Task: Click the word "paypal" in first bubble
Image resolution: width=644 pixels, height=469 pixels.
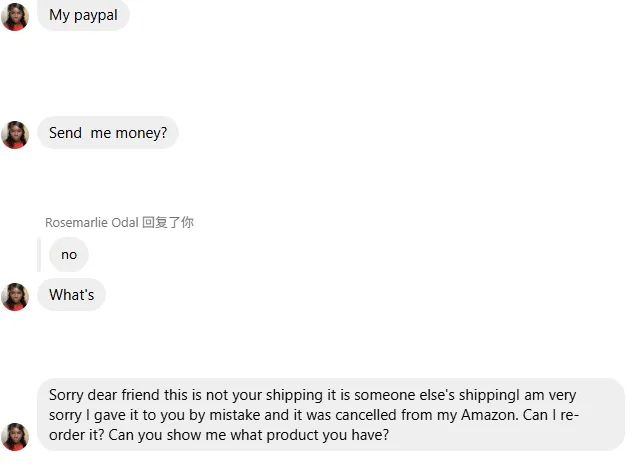Action: (x=95, y=15)
